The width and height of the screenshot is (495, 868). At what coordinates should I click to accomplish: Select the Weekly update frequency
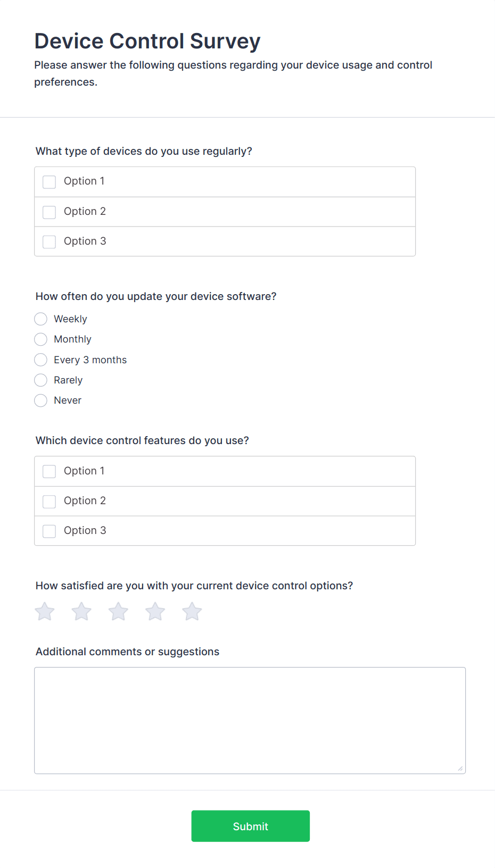tap(41, 319)
